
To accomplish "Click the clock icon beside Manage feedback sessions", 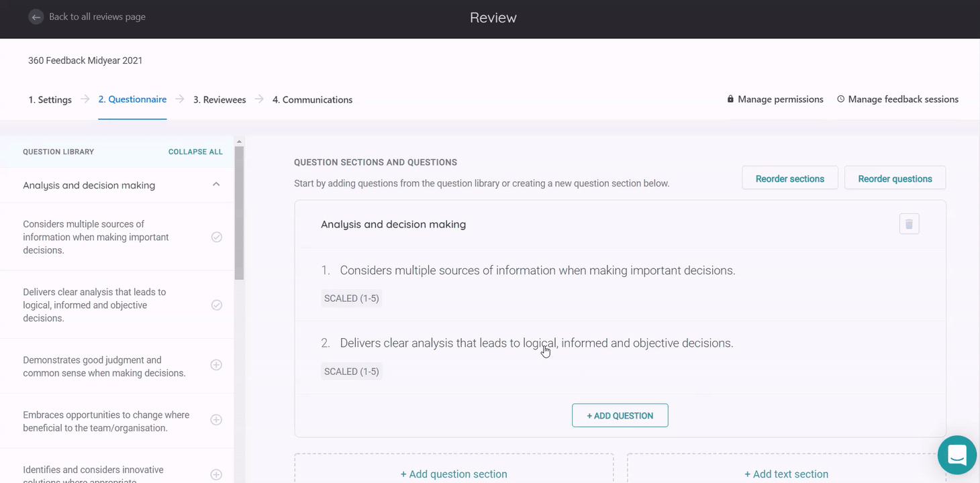I will (840, 99).
